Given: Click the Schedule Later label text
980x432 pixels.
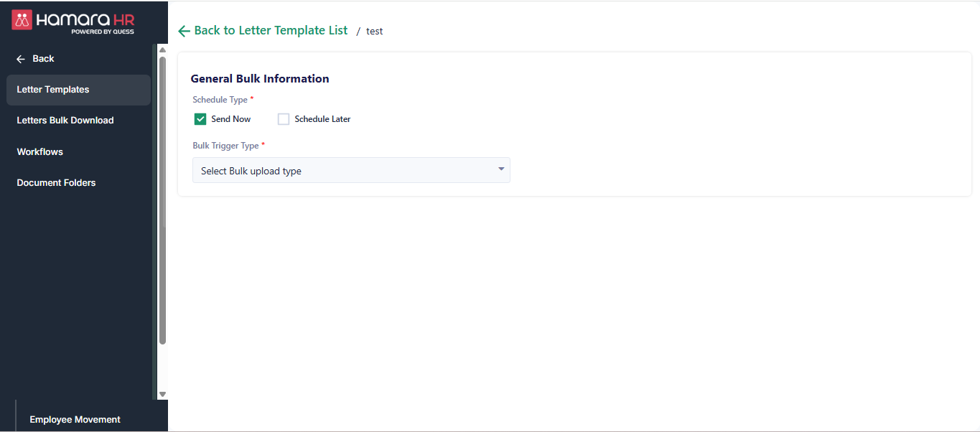Looking at the screenshot, I should tap(322, 119).
